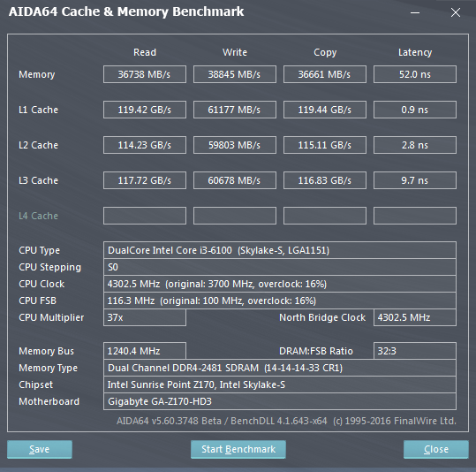476x472 pixels.
Task: Click the DRAM:FSB Ratio 32:3 field
Action: (415, 351)
